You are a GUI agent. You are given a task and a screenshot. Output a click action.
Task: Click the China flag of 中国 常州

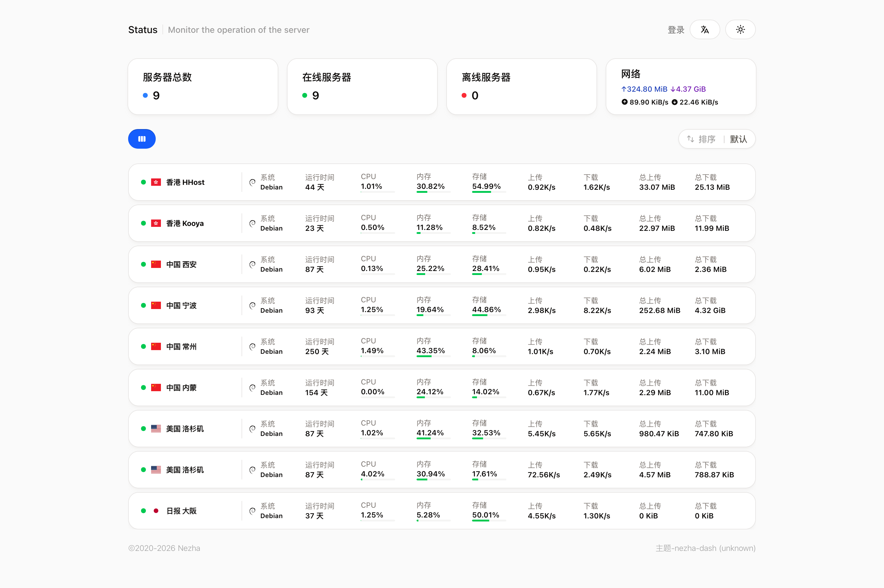pyautogui.click(x=156, y=346)
